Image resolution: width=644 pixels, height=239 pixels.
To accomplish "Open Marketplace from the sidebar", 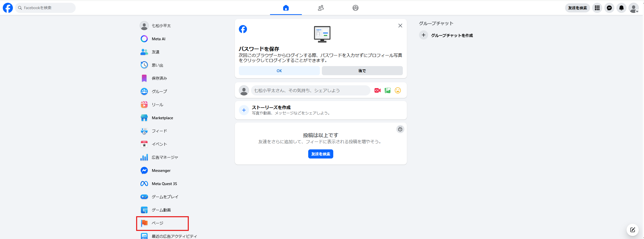I will [x=162, y=118].
